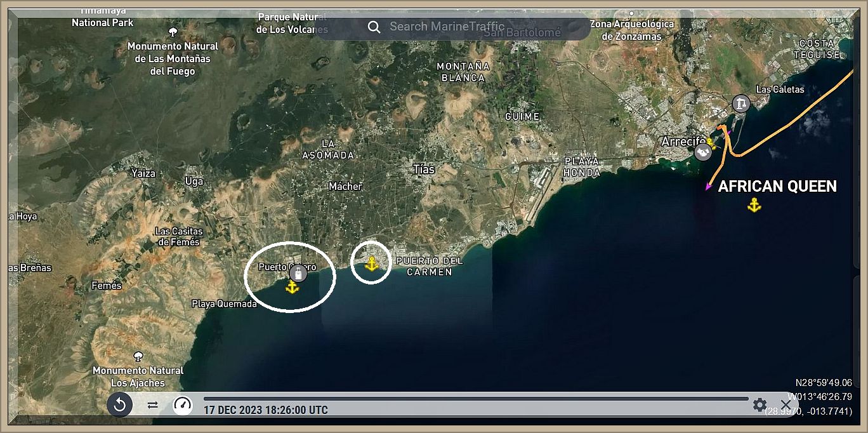The height and width of the screenshot is (433, 868).
Task: Open playback settings gear icon
Action: pyautogui.click(x=760, y=404)
